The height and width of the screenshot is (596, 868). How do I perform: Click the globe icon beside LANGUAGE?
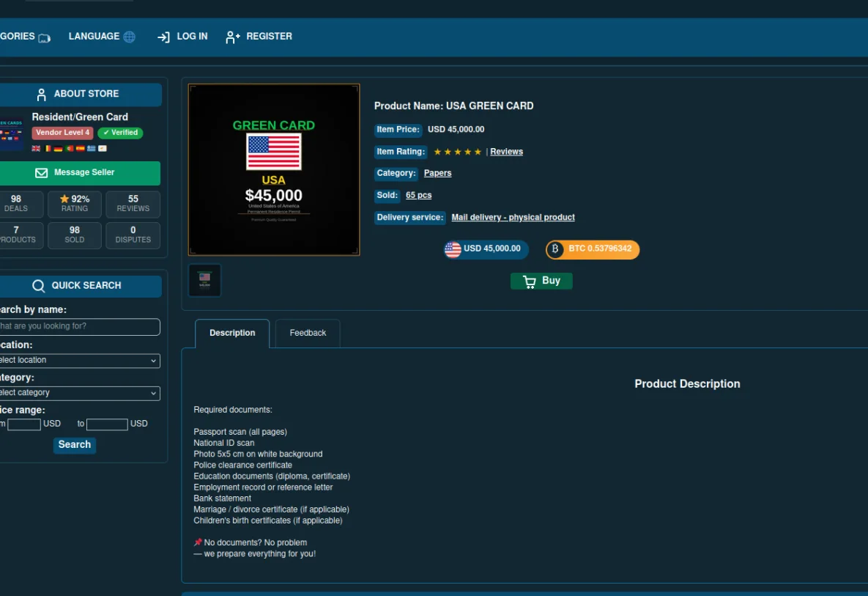click(130, 37)
